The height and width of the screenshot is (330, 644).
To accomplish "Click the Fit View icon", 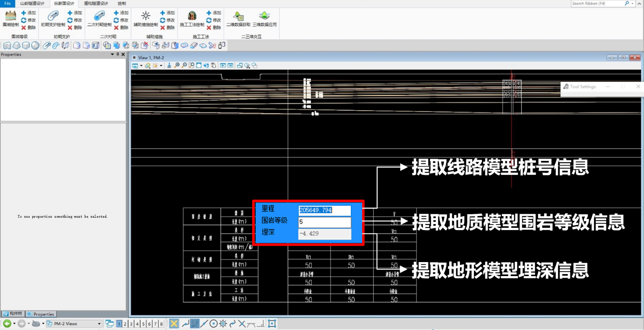I will 199,66.
